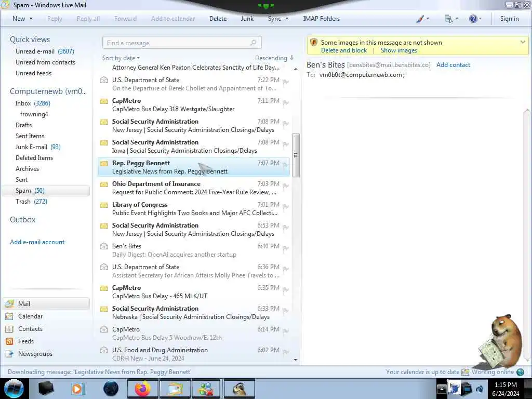Click the read envelope icon for Ben's Bites

click(104, 246)
